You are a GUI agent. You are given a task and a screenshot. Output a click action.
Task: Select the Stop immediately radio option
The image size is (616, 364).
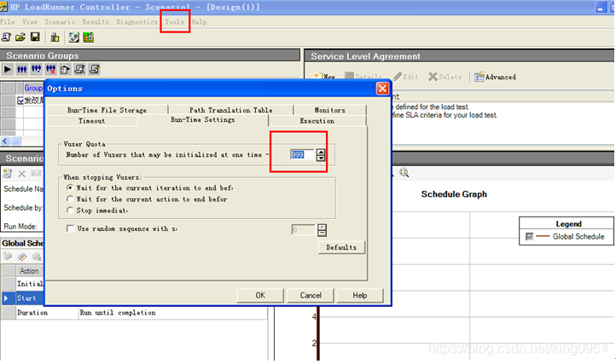[70, 210]
